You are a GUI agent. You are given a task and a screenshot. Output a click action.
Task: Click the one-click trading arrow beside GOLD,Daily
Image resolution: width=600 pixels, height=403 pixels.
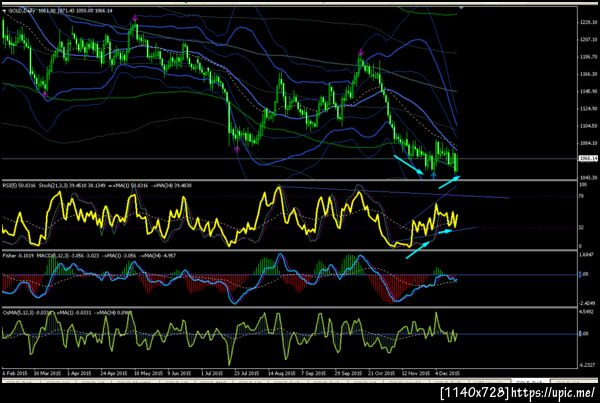tap(4, 11)
